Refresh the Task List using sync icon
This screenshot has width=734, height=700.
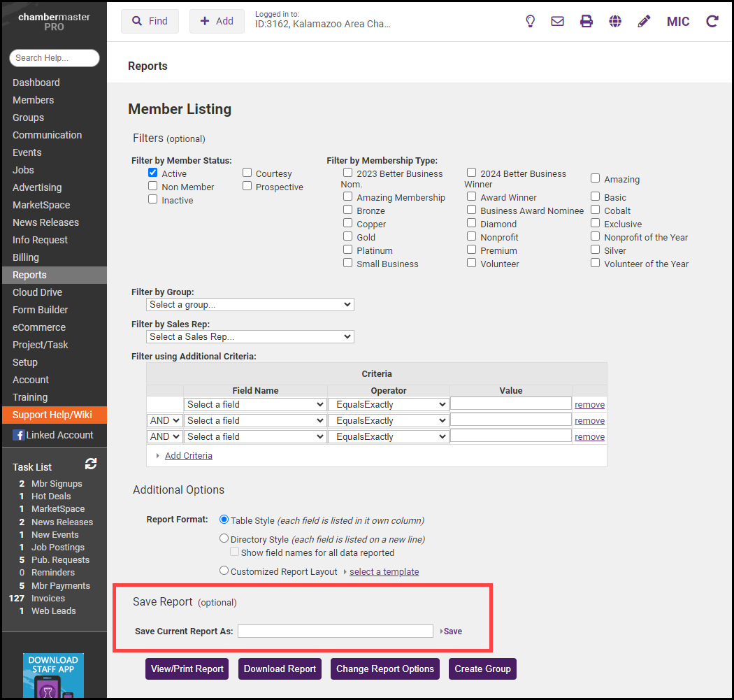[91, 464]
